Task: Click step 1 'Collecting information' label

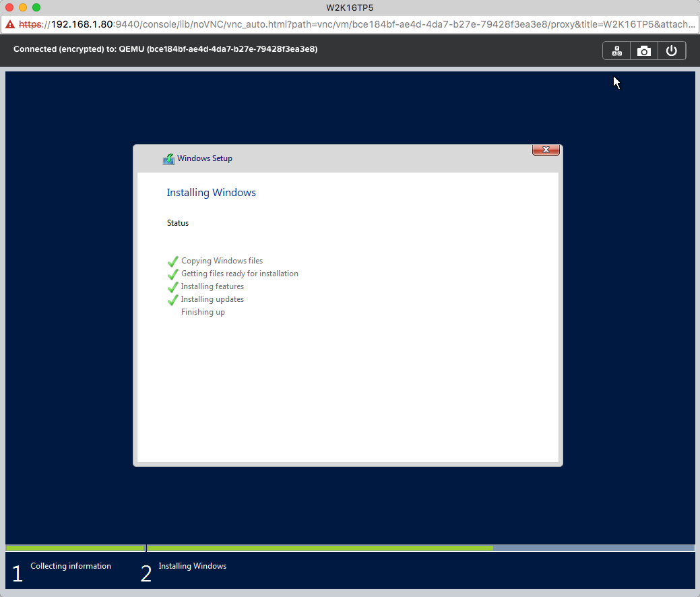Action: pyautogui.click(x=71, y=566)
